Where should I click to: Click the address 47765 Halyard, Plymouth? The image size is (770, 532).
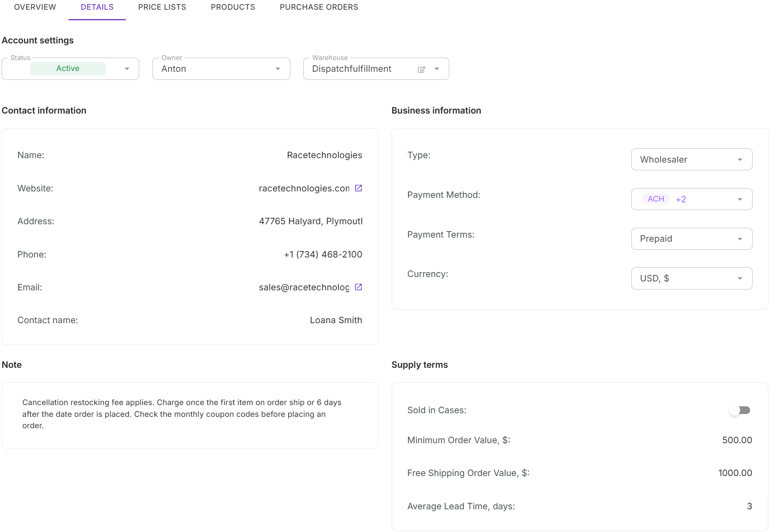tap(311, 221)
